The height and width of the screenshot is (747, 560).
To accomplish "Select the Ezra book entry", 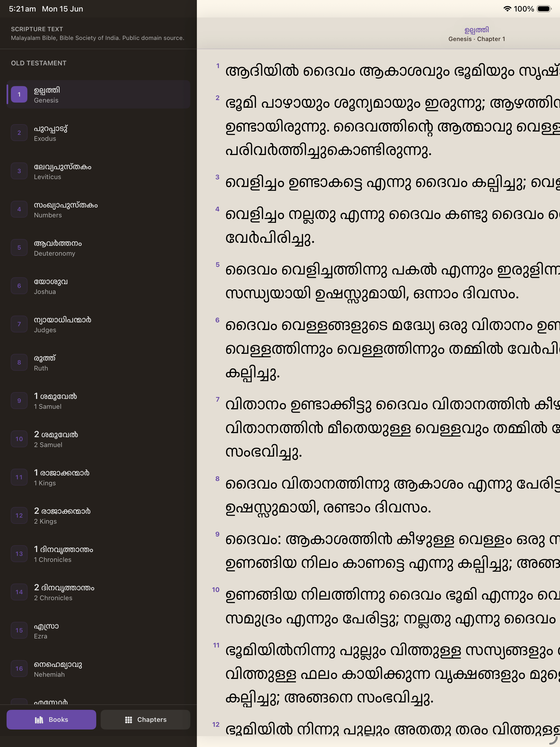I will 98,631.
